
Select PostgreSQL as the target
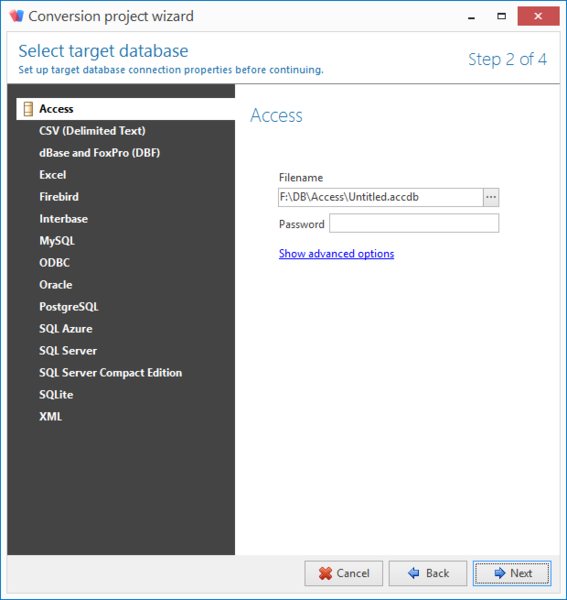(69, 307)
